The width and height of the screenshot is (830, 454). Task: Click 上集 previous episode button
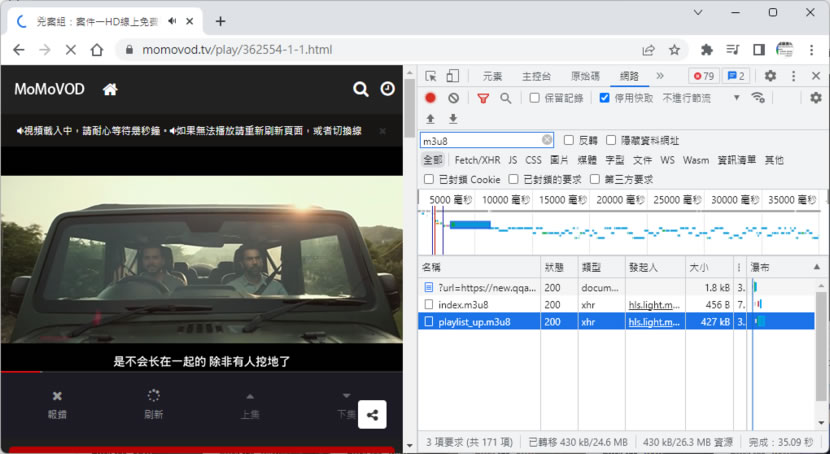(x=250, y=406)
